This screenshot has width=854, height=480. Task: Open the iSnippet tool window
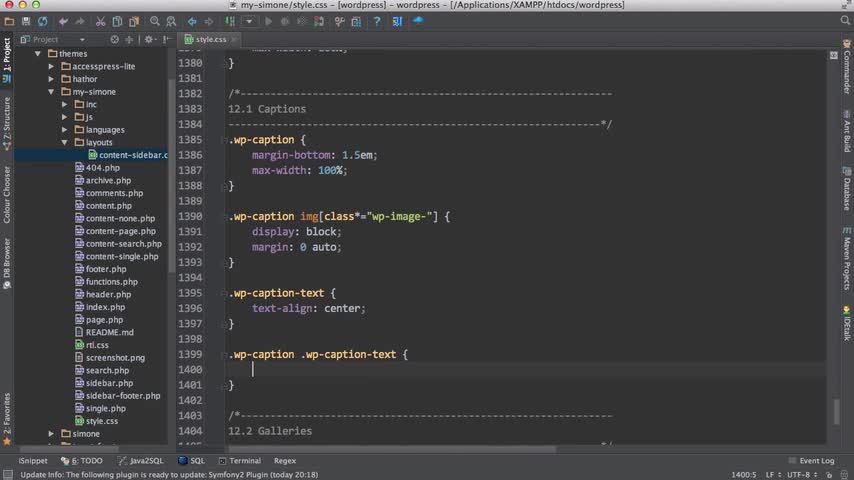33,461
